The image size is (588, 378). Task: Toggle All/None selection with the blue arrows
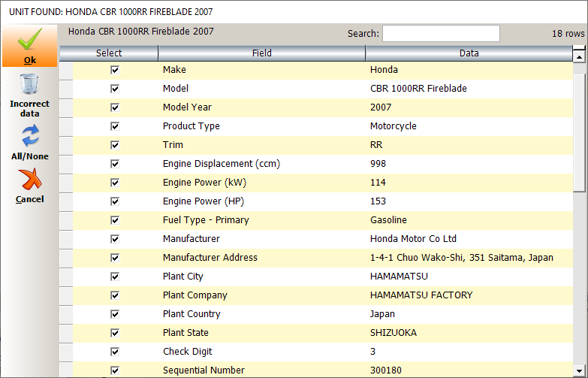[x=30, y=135]
